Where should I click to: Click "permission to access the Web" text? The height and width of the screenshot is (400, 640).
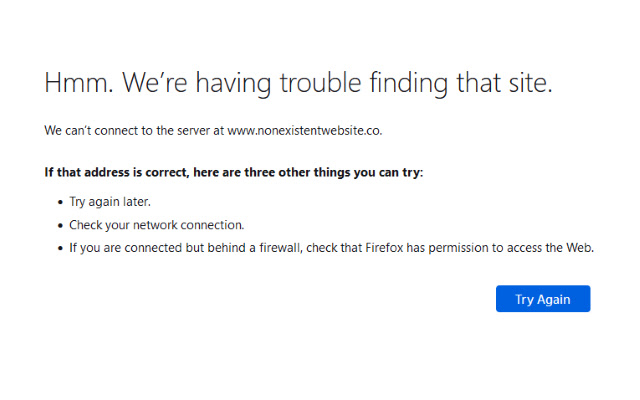tap(518, 248)
